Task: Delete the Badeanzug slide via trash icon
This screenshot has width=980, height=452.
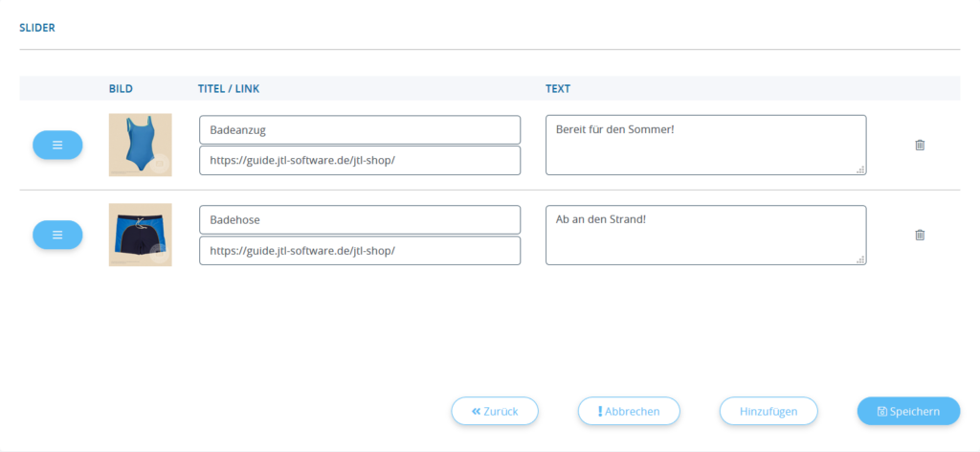Action: pyautogui.click(x=920, y=145)
